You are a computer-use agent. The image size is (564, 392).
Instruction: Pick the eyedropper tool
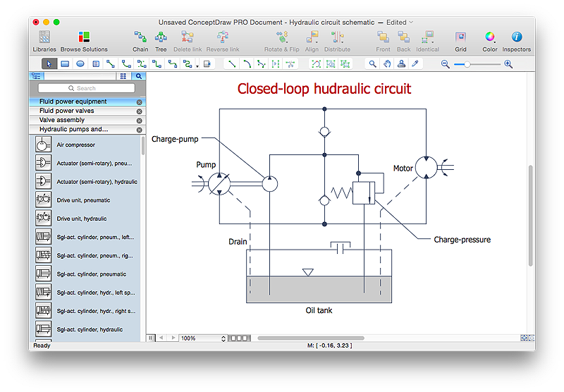(x=415, y=63)
